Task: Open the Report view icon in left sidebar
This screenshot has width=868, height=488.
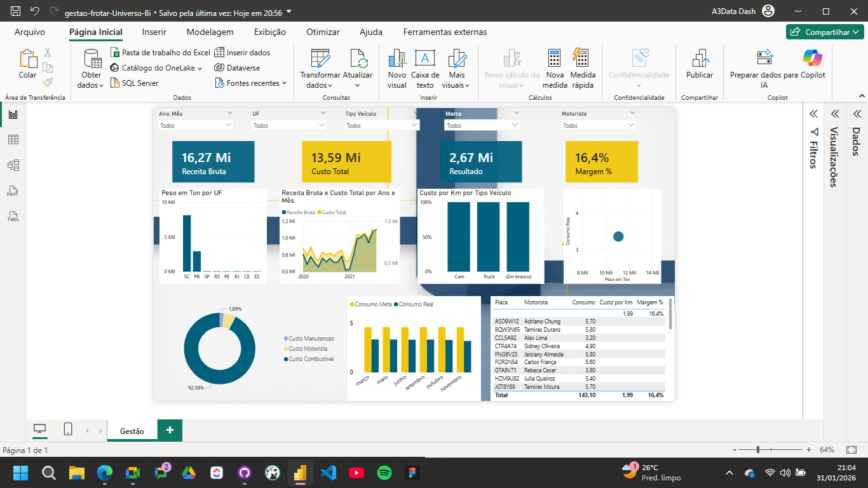Action: 13,114
